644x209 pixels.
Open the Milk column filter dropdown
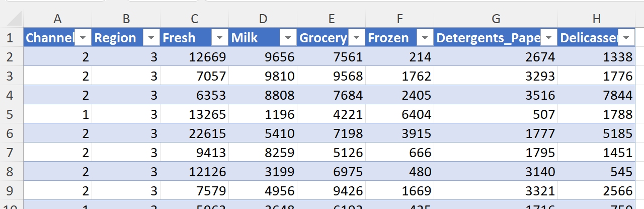289,38
